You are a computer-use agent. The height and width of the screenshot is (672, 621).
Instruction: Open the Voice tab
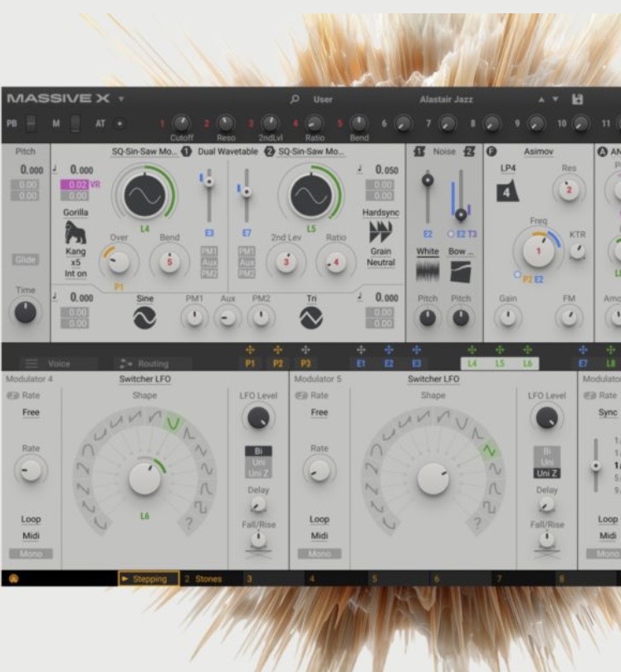pyautogui.click(x=59, y=364)
